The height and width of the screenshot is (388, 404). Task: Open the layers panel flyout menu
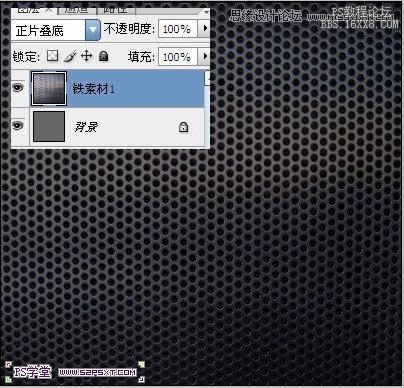point(206,12)
